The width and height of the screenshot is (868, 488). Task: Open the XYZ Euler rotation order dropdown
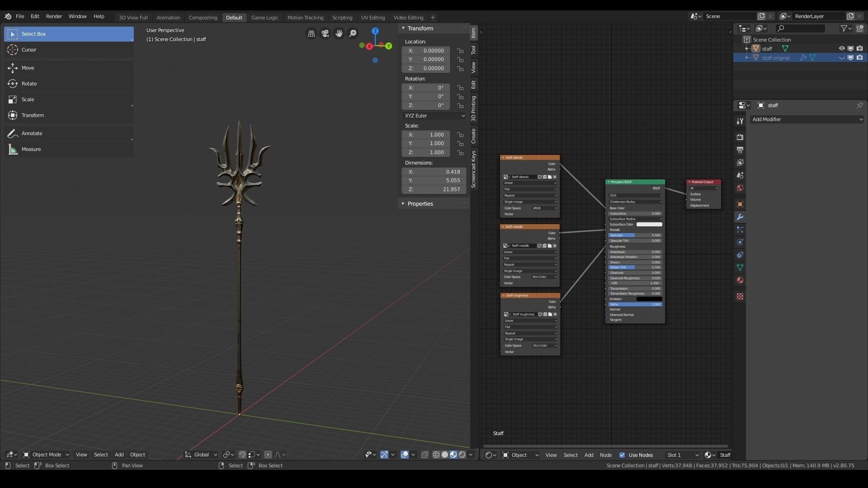(x=434, y=116)
